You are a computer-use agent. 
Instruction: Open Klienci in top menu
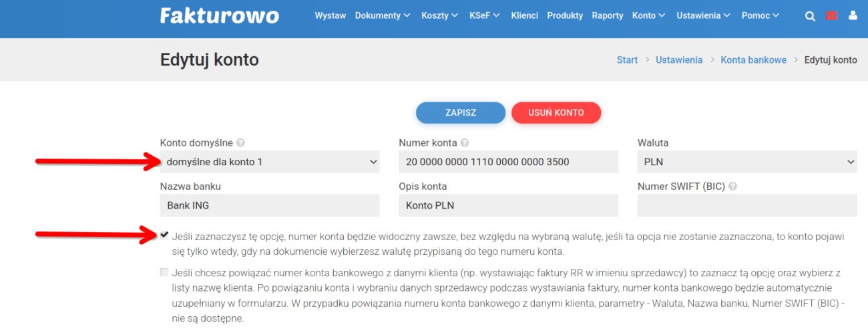[525, 15]
